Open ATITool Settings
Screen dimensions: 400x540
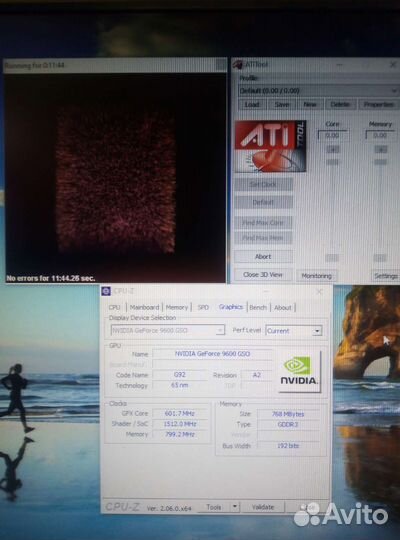[386, 276]
